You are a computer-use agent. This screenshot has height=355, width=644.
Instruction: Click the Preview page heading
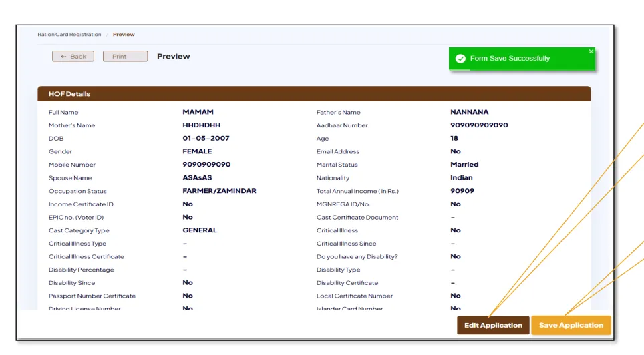coord(173,56)
